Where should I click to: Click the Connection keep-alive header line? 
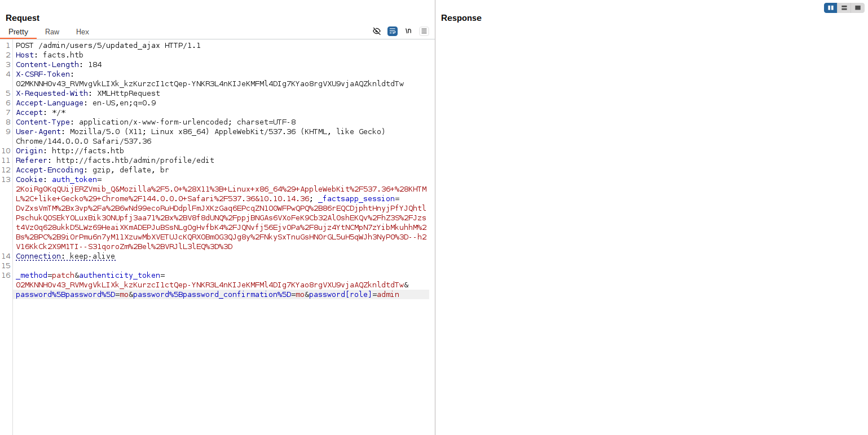65,256
